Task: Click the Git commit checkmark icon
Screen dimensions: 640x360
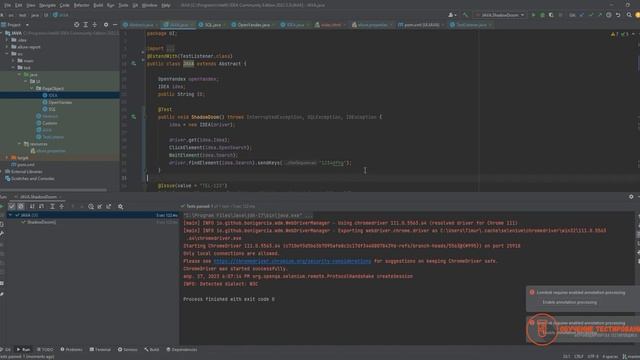Action: (591, 15)
